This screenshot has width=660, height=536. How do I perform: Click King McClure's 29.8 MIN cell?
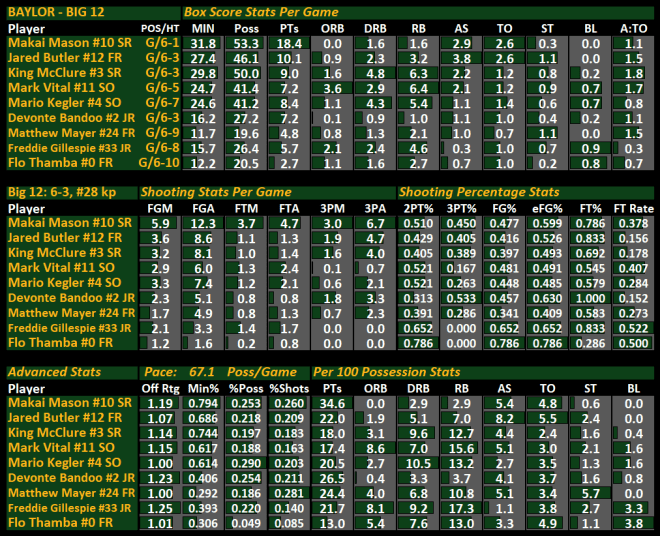203,74
